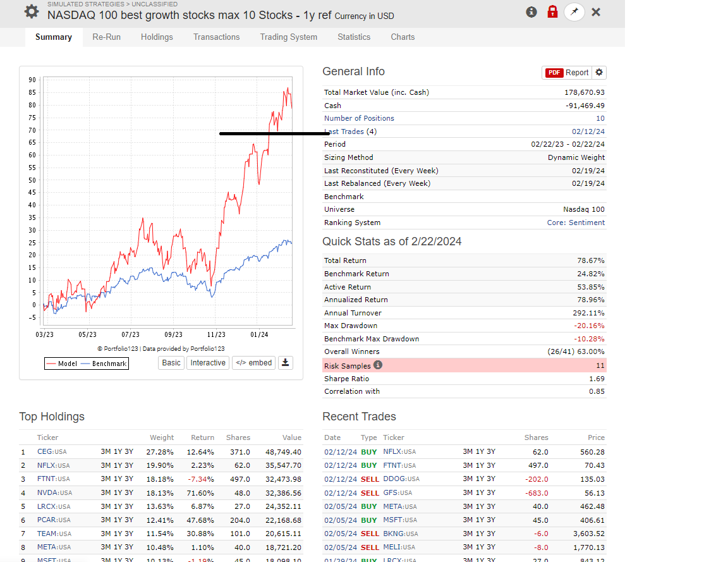Click the pin icon button
This screenshot has width=728, height=562.
[574, 12]
